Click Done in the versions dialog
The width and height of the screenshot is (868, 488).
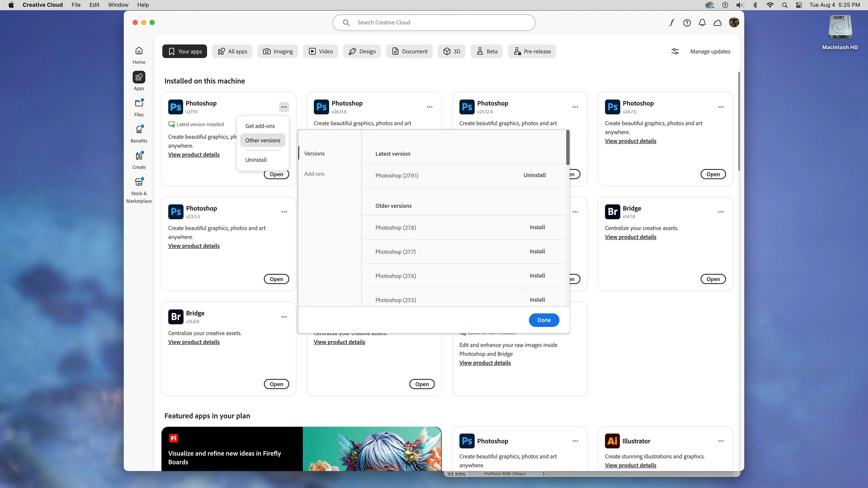tap(544, 320)
